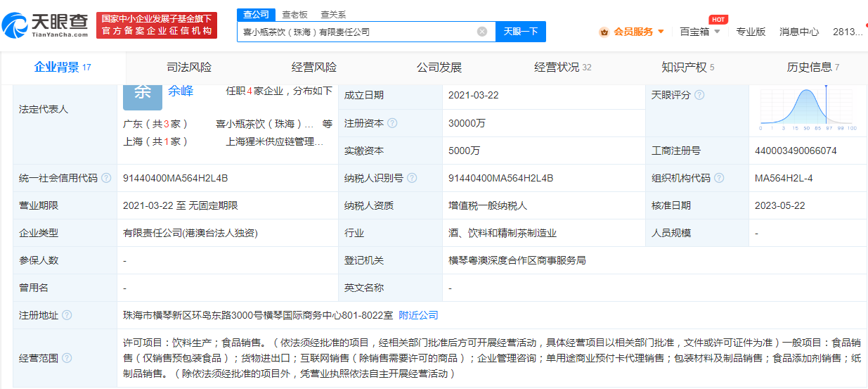Viewport: 868px width, 389px height.
Task: Open help icon next to 经营范围
Action: click(67, 358)
